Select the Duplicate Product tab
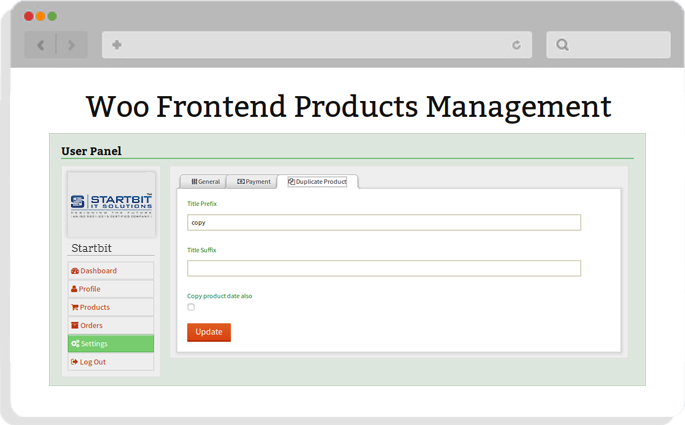 (317, 182)
